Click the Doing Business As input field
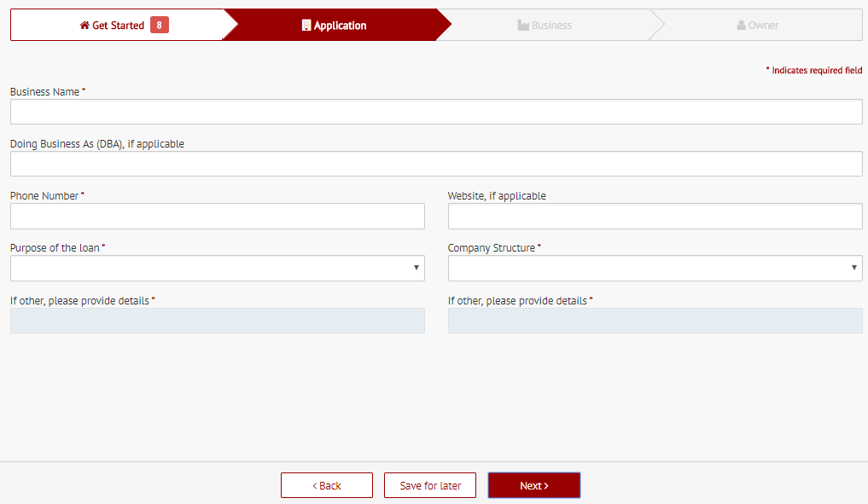Viewport: 868px width, 504px height. coord(436,164)
